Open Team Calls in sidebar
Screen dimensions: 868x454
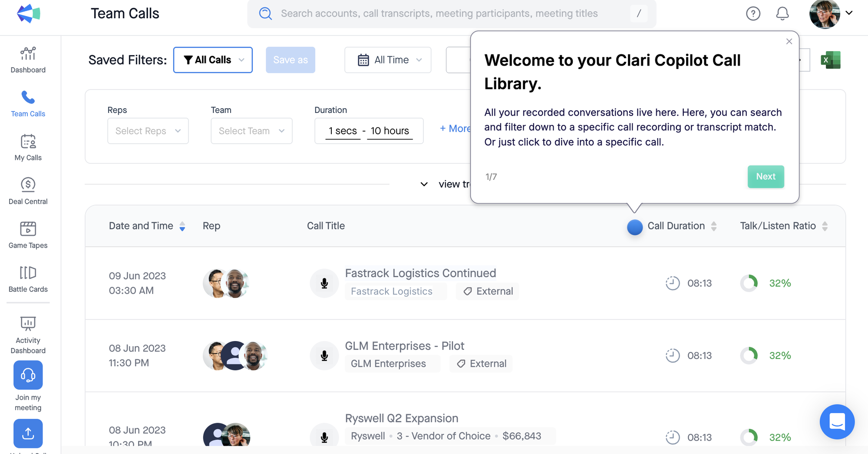coord(28,104)
